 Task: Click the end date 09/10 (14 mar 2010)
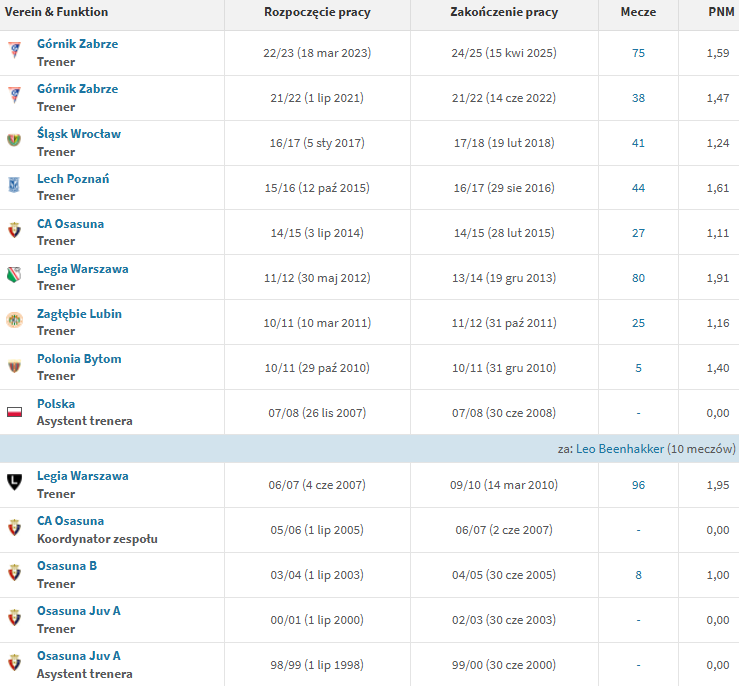pos(504,485)
